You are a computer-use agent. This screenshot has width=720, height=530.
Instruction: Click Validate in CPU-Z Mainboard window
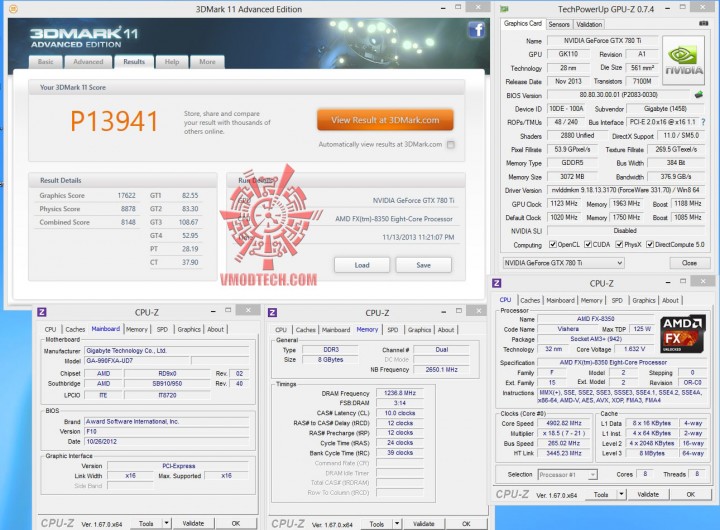tap(193, 523)
